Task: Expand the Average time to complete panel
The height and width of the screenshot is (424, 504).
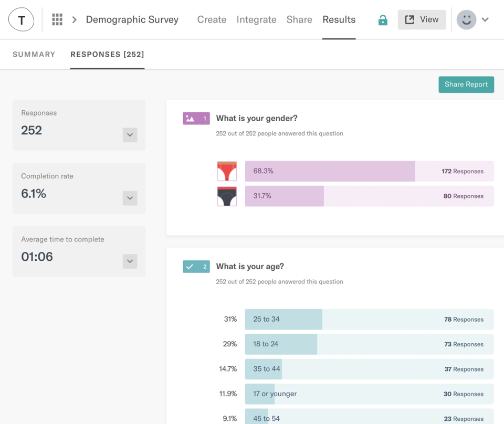Action: (x=130, y=261)
